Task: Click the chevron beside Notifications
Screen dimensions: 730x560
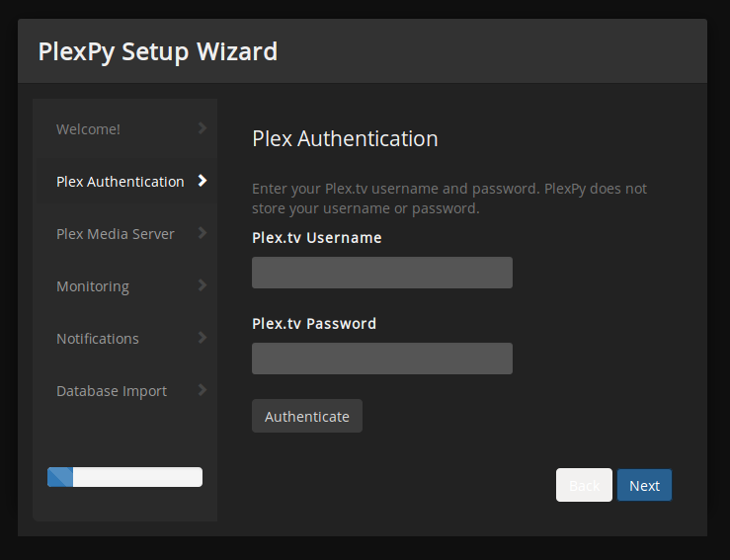Action: click(203, 338)
